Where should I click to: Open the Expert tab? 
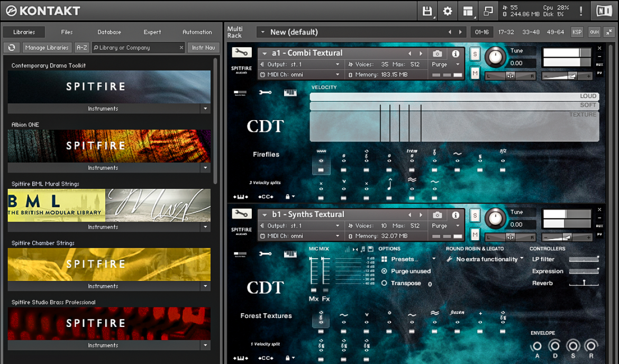tap(152, 32)
